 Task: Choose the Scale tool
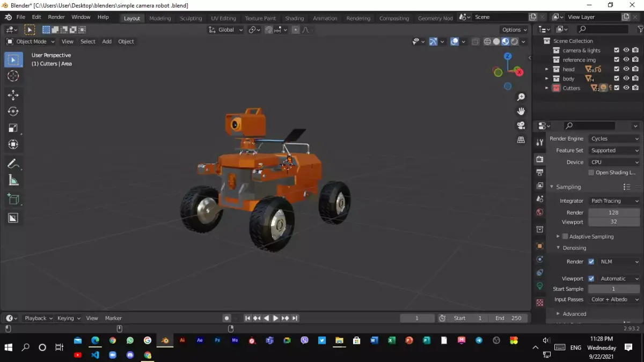[x=13, y=128]
